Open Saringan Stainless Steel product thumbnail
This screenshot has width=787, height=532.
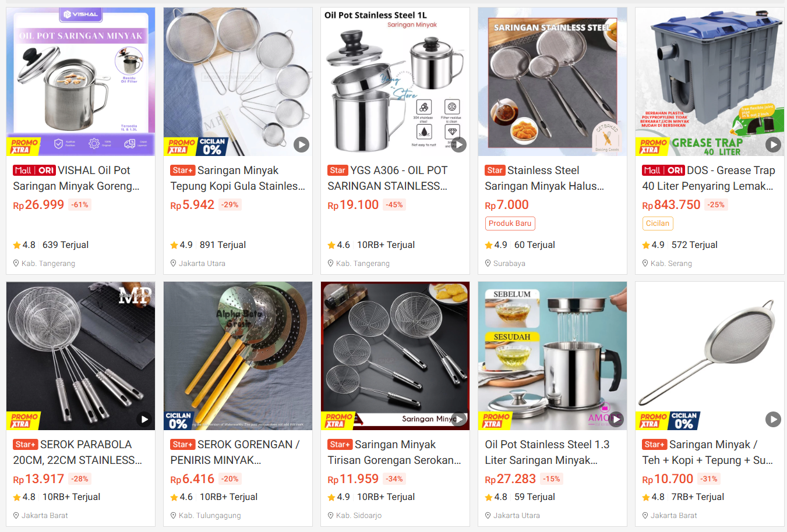coord(552,81)
